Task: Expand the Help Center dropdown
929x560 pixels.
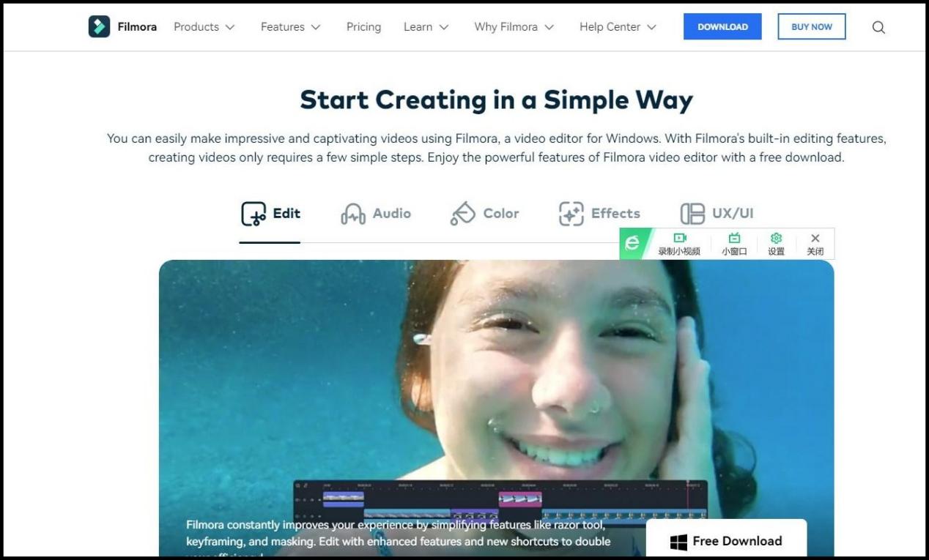Action: [618, 27]
